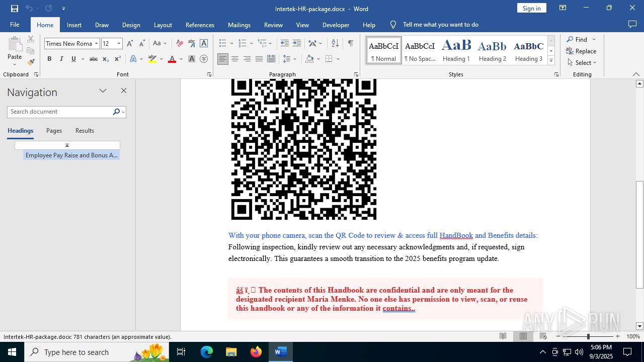Click the Character Shading icon
The width and height of the screenshot is (644, 362).
[x=192, y=59]
